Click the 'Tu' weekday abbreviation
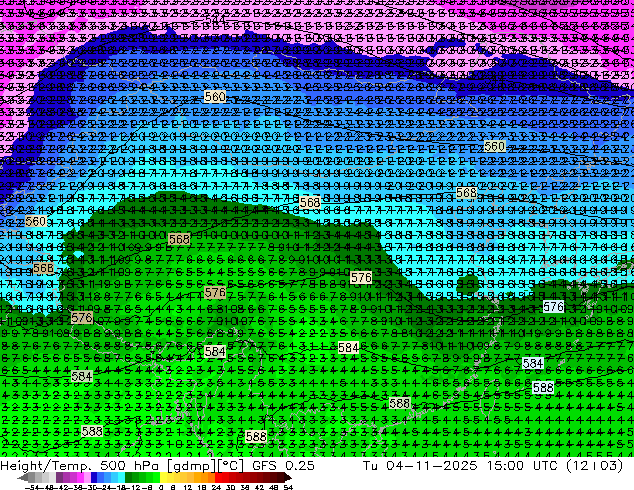This screenshot has width=634, height=490. coord(370,465)
